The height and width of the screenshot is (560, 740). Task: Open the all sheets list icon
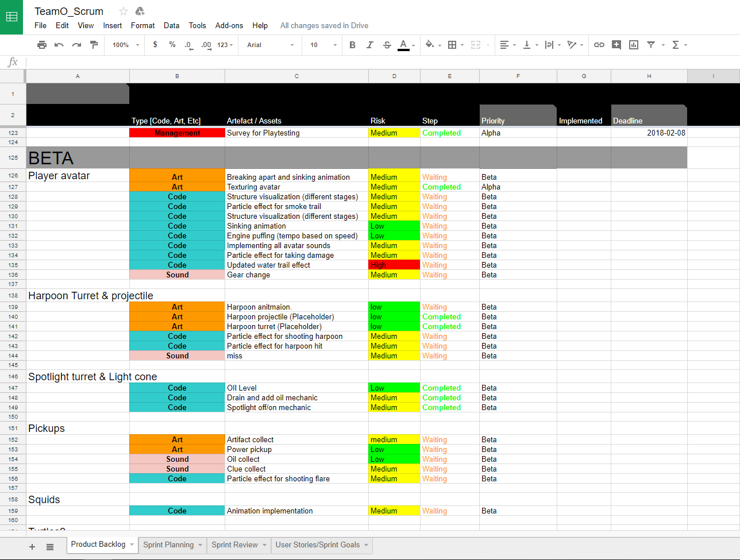(50, 547)
